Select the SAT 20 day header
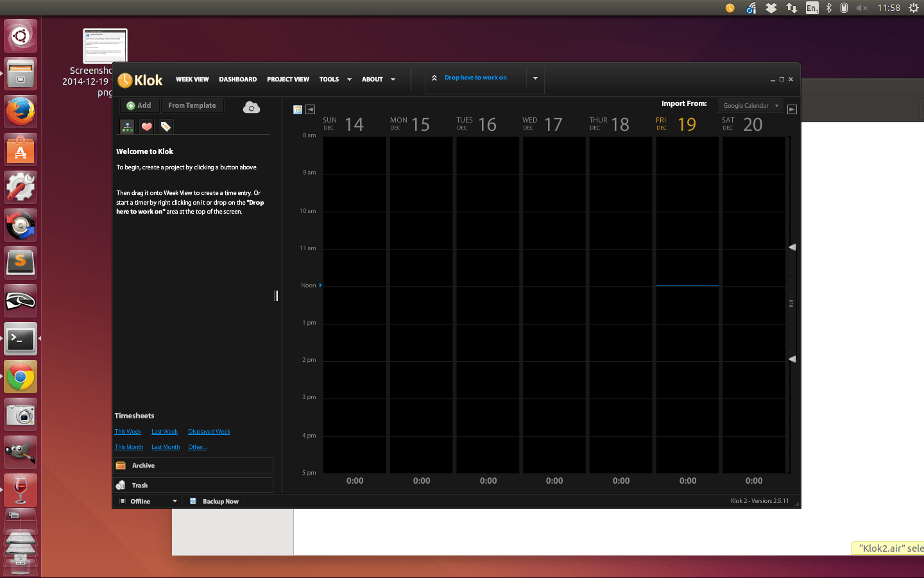 pyautogui.click(x=742, y=124)
